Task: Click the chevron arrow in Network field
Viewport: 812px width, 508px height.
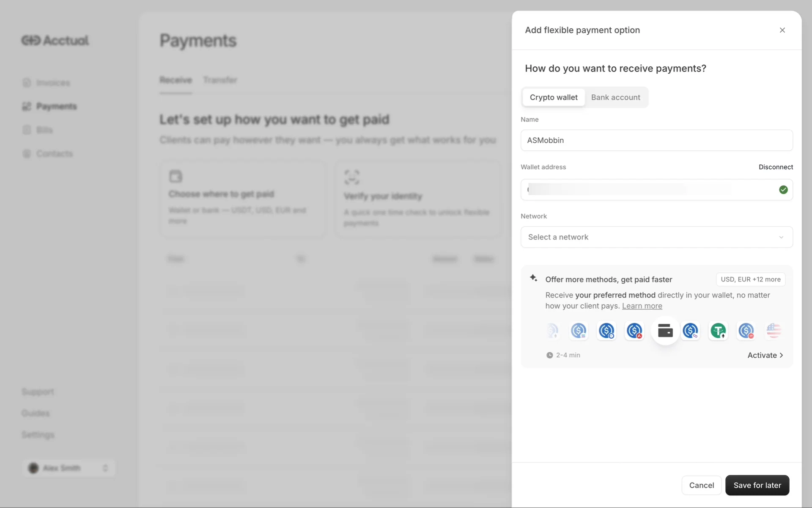Action: pos(781,237)
